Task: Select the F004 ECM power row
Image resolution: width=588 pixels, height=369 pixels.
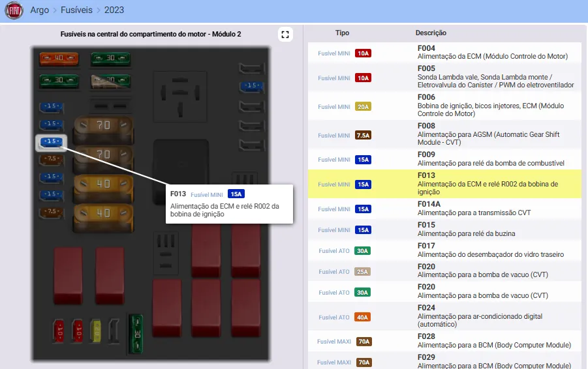Action: coord(444,52)
